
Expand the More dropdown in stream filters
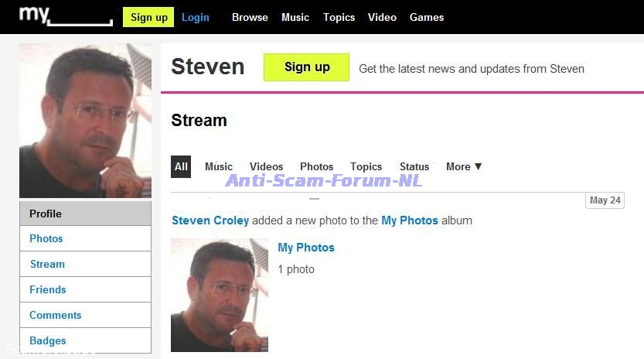tap(464, 166)
